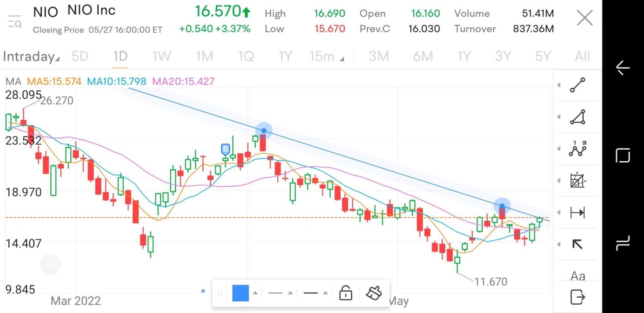This screenshot has width=644, height=313.
Task: Tap the 837.36M turnover value
Action: point(533,29)
